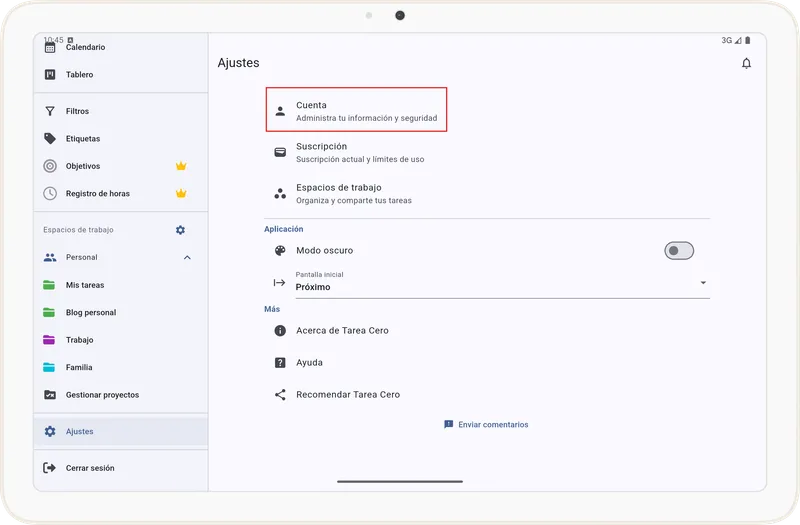Image resolution: width=800 pixels, height=525 pixels.
Task: Click the Recomendar Tarea Cero share icon
Action: click(x=280, y=395)
